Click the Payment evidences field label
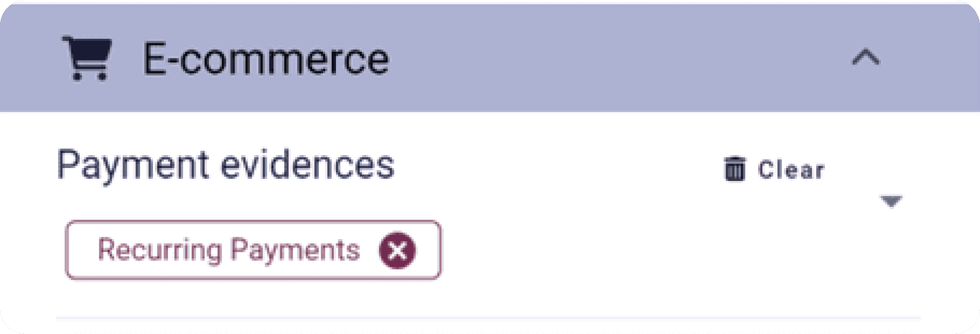 225,165
